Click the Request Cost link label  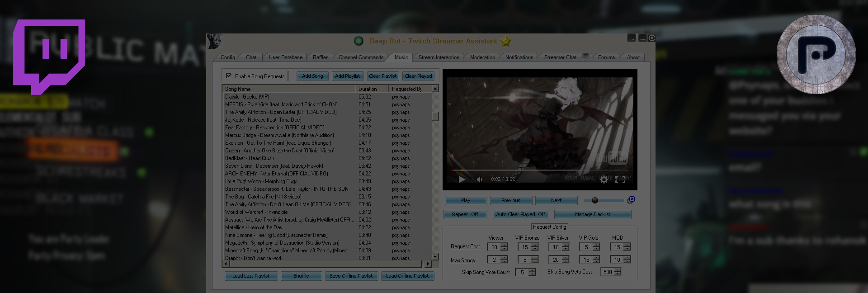(x=465, y=246)
